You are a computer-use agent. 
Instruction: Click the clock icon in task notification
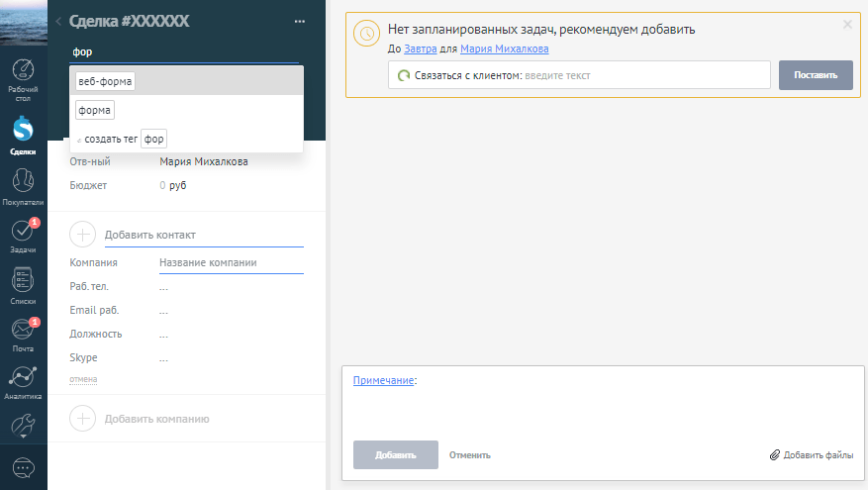tap(366, 34)
